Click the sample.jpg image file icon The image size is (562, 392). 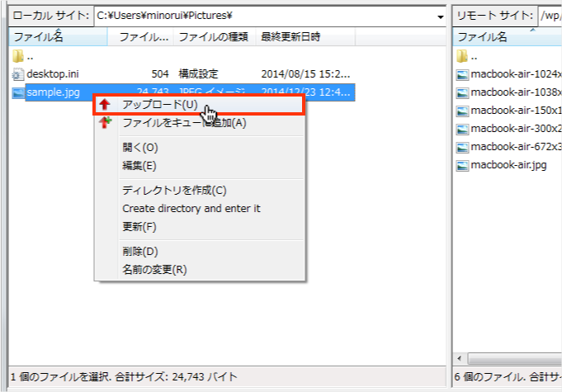(x=18, y=92)
